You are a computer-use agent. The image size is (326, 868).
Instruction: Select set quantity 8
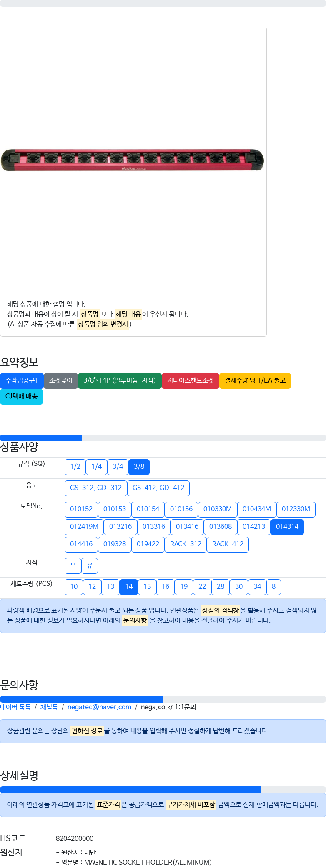[x=273, y=587]
